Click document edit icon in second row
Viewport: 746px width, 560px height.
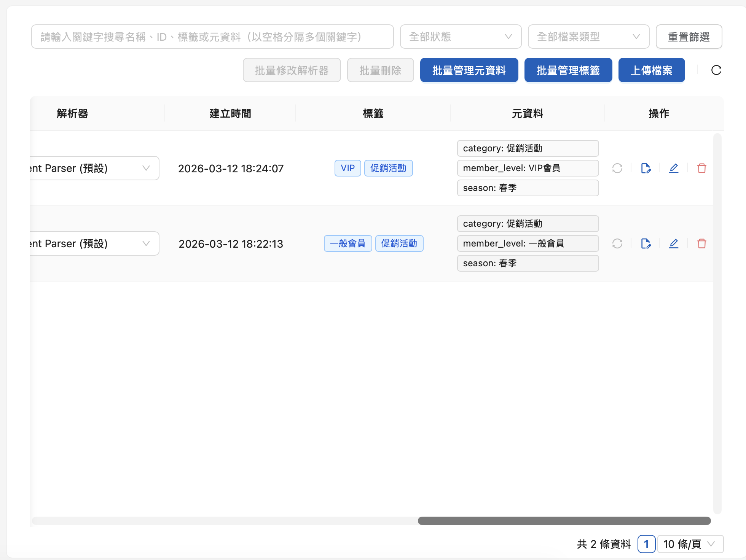coord(646,243)
